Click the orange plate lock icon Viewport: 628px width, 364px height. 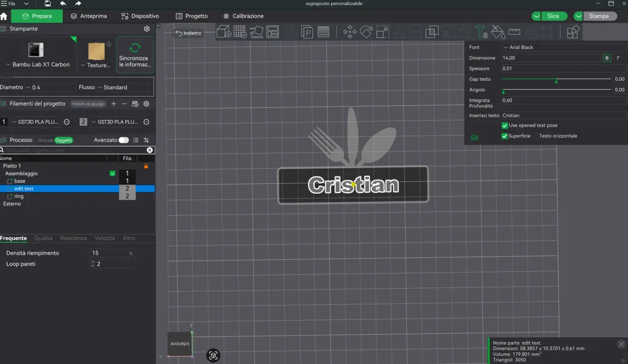coord(146,166)
